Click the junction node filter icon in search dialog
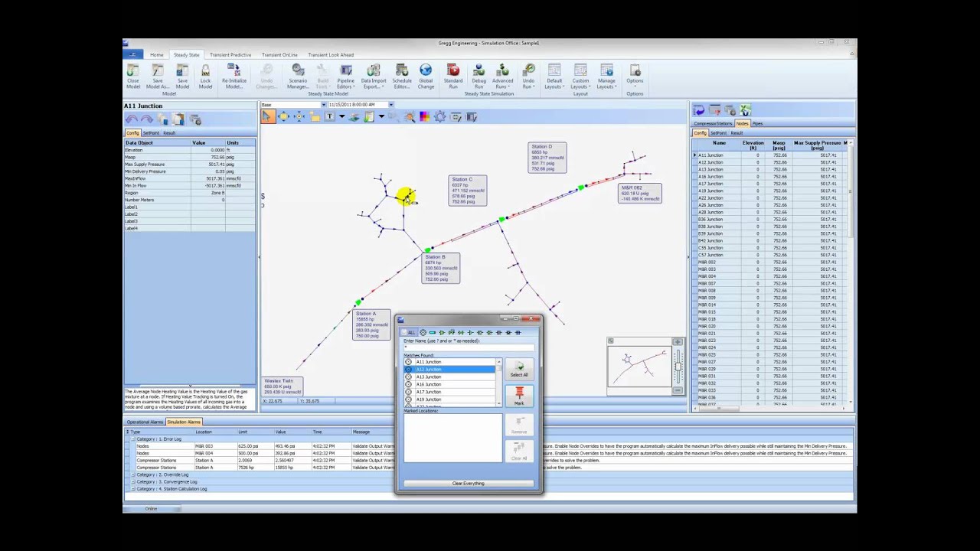This screenshot has width=980, height=551. [423, 332]
